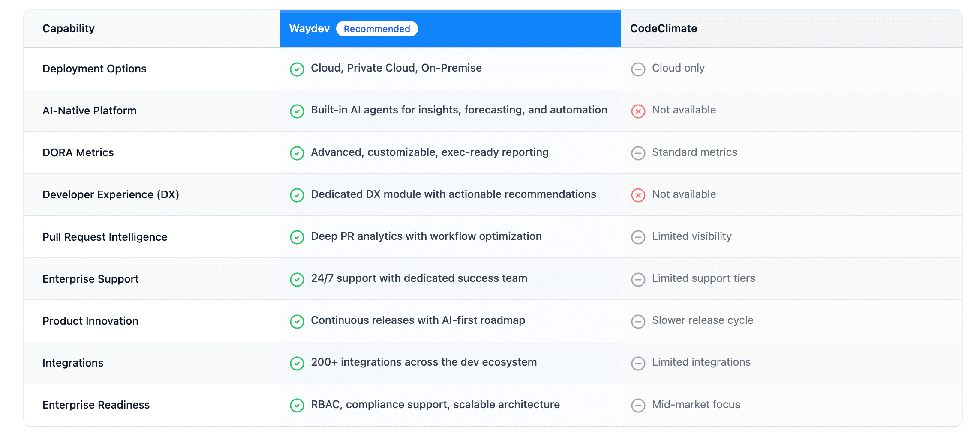The image size is (980, 448).
Task: Click the minus icon next to Standard metrics
Action: click(638, 153)
